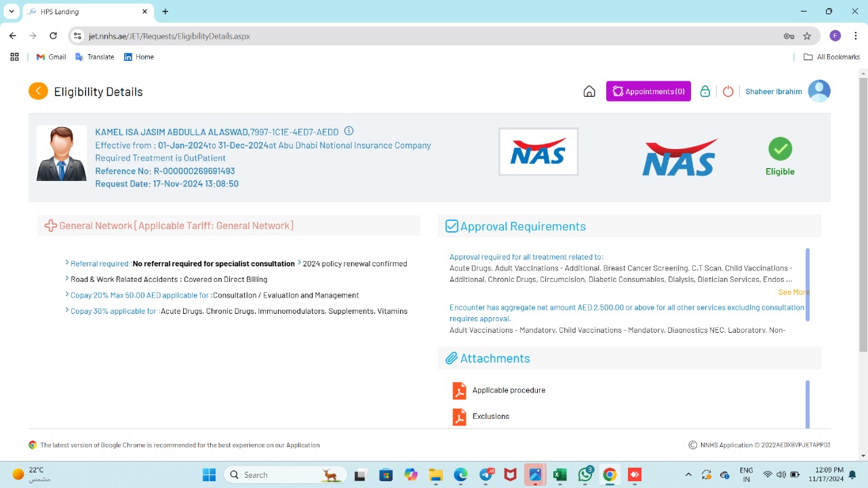Click the orange back arrow beside Eligibility Details

38,91
